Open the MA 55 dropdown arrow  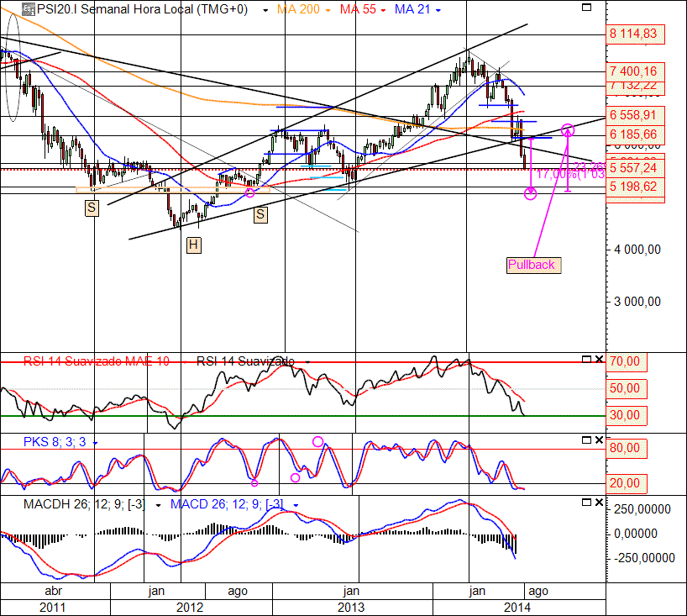pyautogui.click(x=383, y=11)
